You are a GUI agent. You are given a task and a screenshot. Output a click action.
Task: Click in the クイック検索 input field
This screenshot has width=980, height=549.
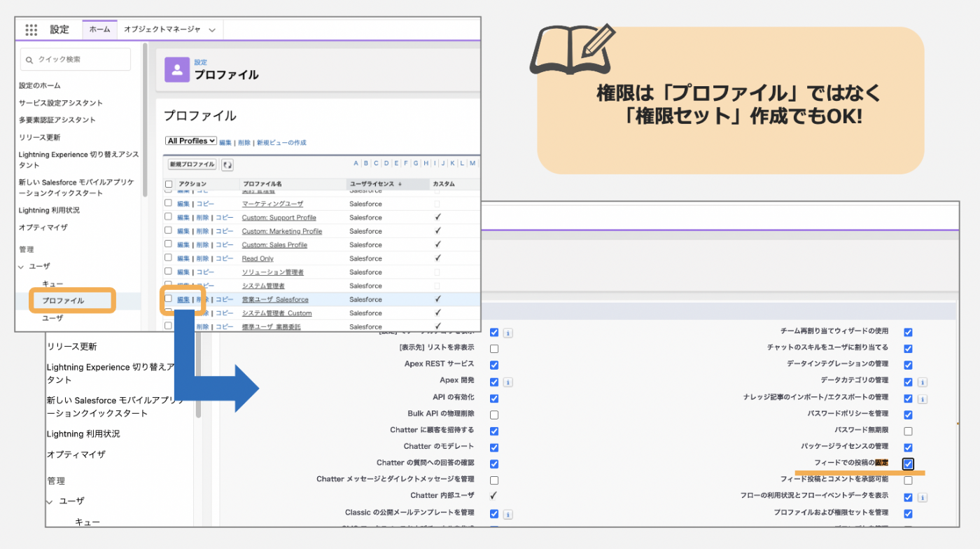[76, 60]
